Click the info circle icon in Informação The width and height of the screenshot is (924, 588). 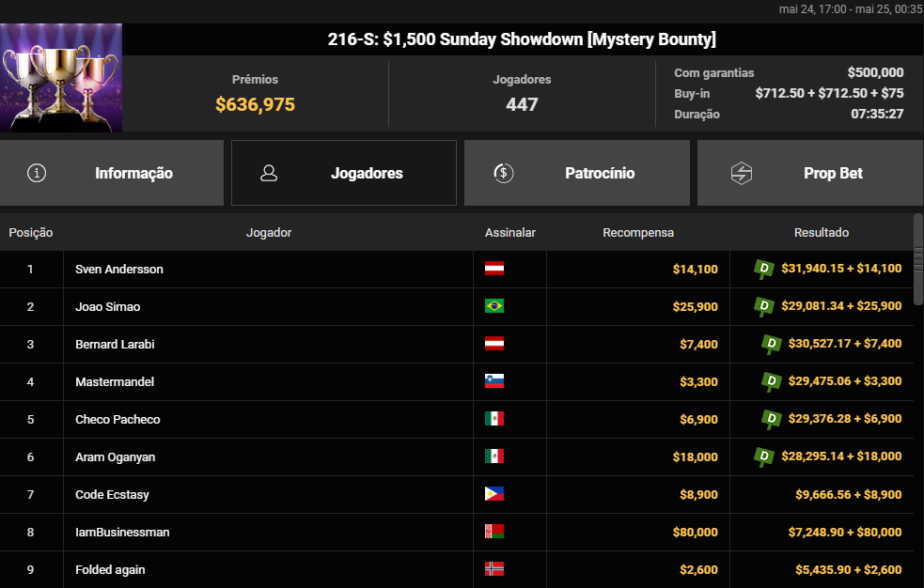click(x=37, y=173)
